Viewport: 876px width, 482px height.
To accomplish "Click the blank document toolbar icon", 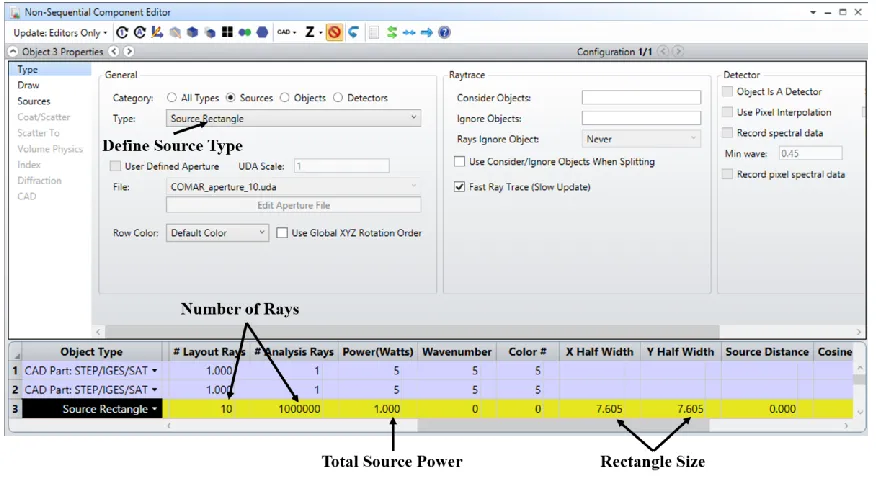I will click(374, 33).
